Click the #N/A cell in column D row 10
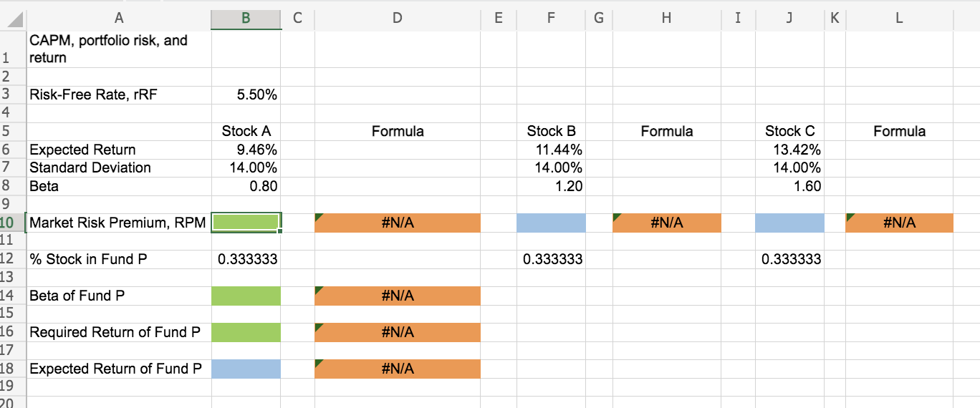 [x=398, y=223]
